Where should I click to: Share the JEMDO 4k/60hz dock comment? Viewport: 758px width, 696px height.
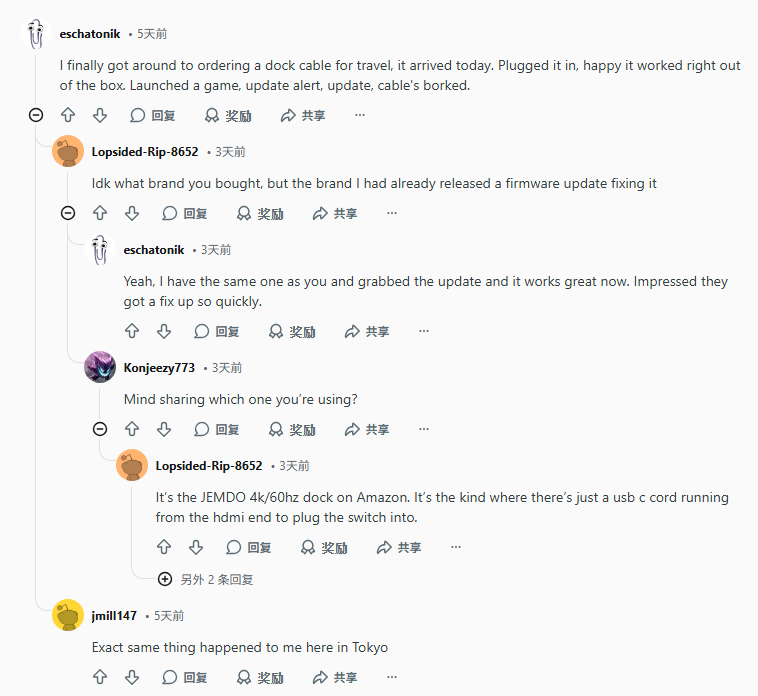[398, 548]
